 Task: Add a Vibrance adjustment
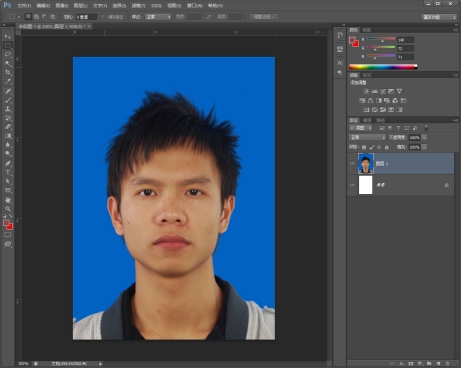[399, 91]
